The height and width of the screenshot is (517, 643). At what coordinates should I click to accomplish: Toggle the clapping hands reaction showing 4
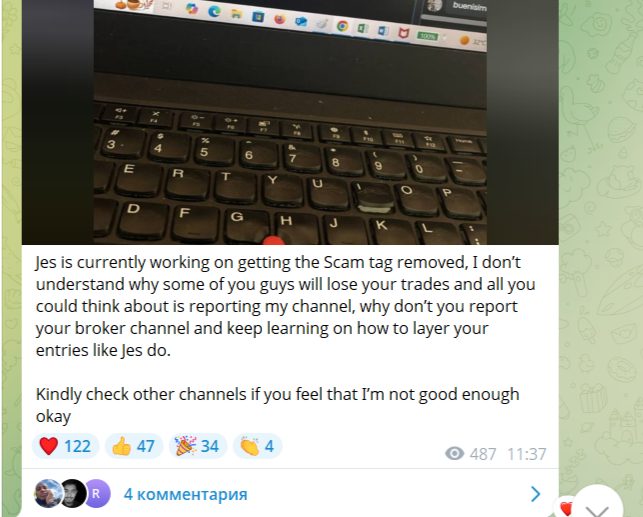click(257, 446)
